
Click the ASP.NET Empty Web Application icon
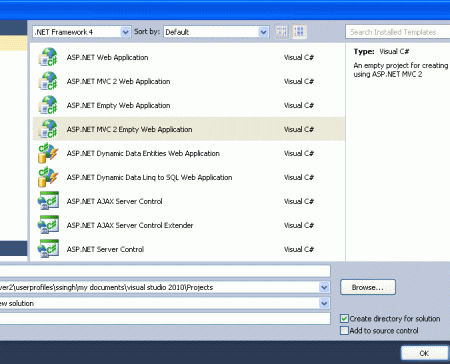[x=48, y=105]
